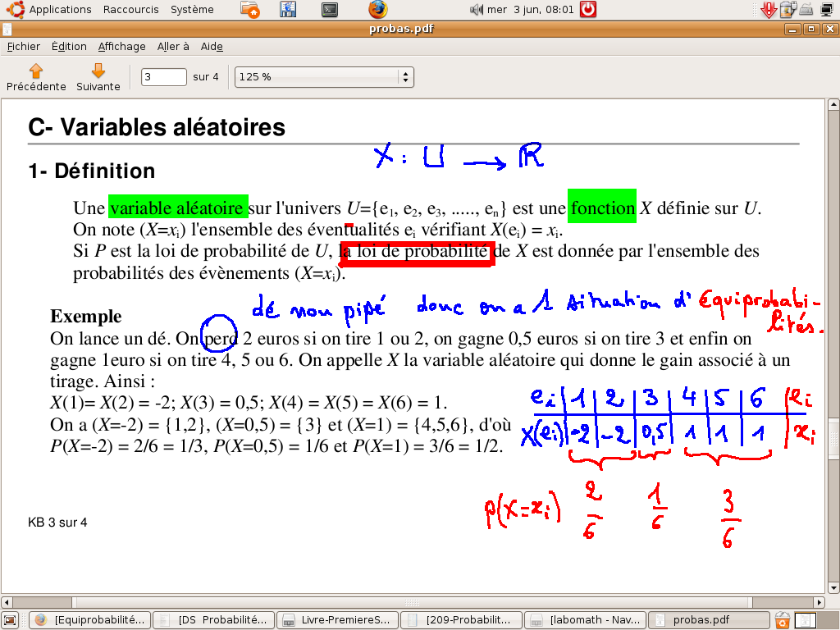This screenshot has height=630, width=840.
Task: Open the Affichage menu
Action: [x=121, y=47]
